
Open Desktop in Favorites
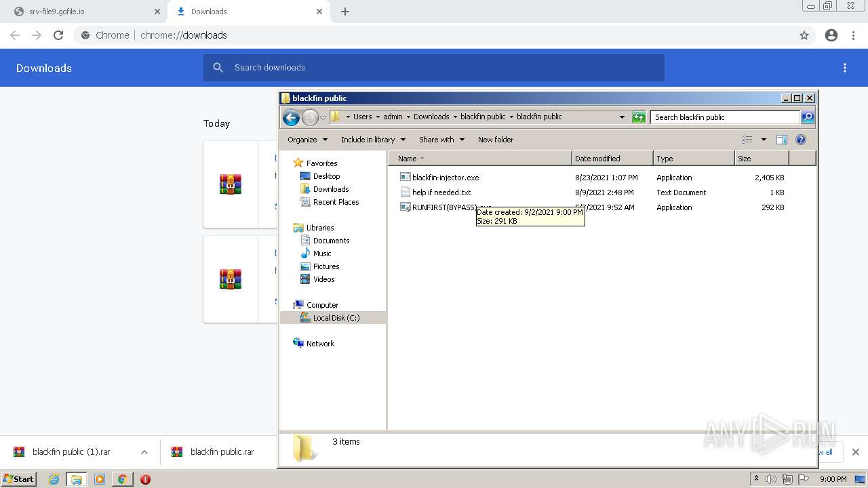click(326, 176)
